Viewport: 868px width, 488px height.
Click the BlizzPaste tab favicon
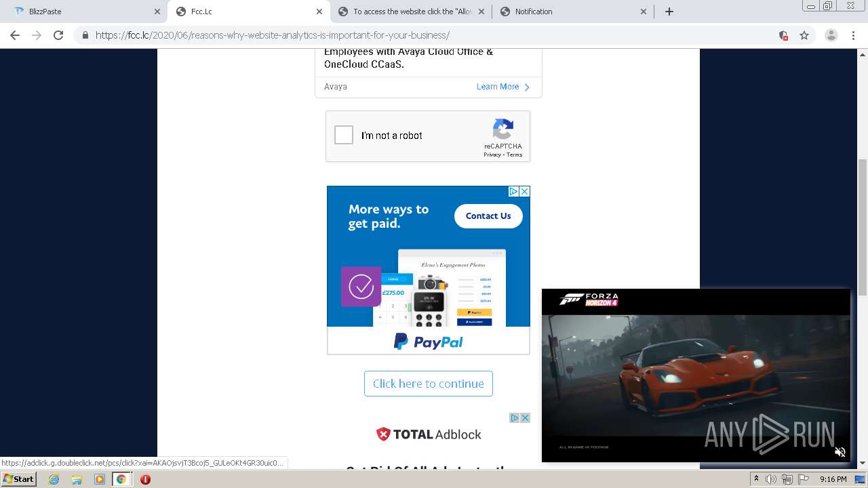pyautogui.click(x=19, y=12)
